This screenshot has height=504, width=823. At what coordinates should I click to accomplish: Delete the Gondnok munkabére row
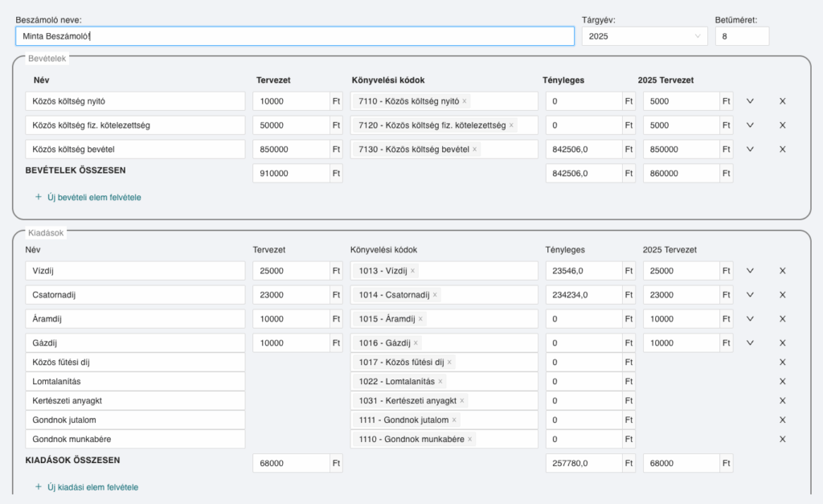tap(782, 439)
